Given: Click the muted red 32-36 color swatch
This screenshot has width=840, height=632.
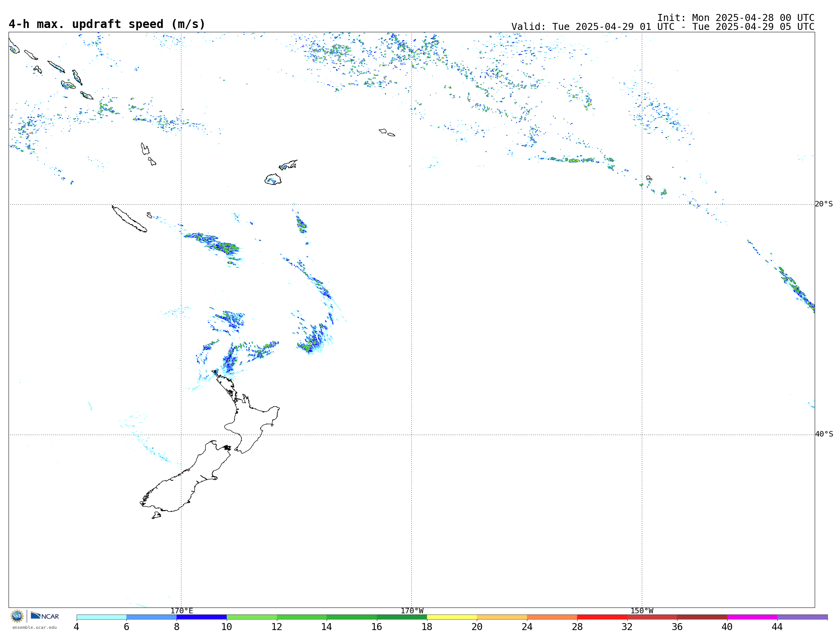Looking at the screenshot, I should [x=652, y=617].
